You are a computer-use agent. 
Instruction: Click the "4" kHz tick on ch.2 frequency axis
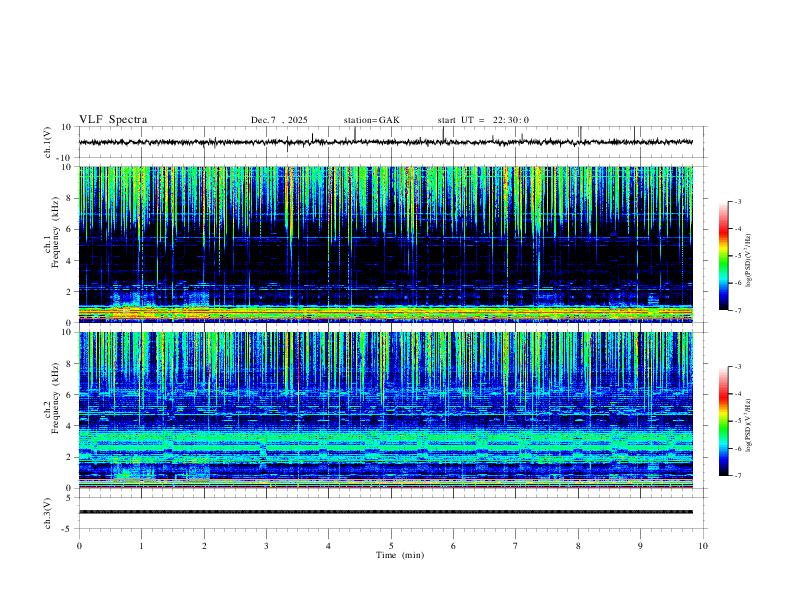point(69,426)
